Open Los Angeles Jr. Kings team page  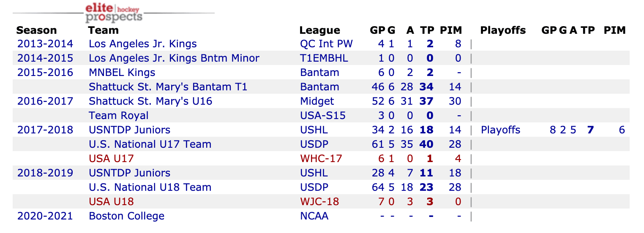(142, 44)
